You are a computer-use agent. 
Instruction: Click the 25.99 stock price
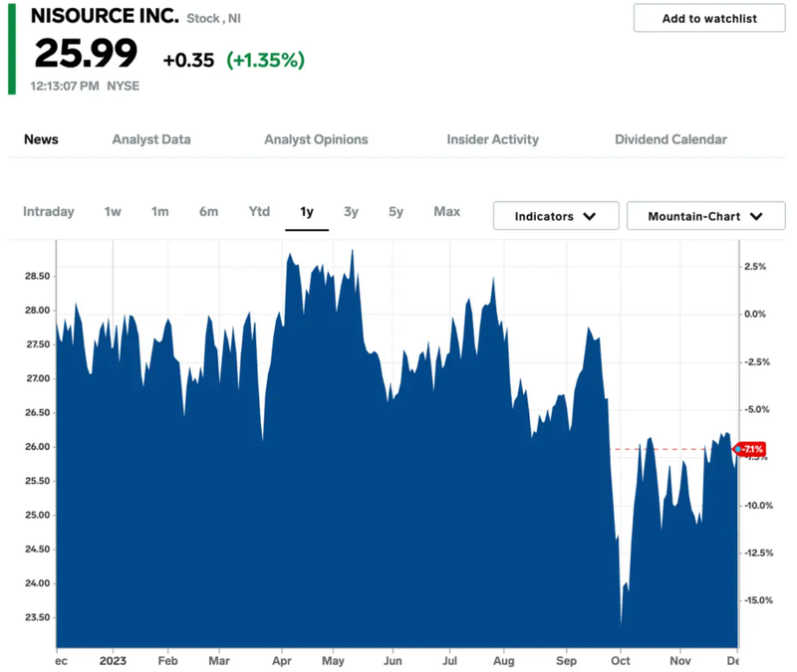click(x=86, y=53)
